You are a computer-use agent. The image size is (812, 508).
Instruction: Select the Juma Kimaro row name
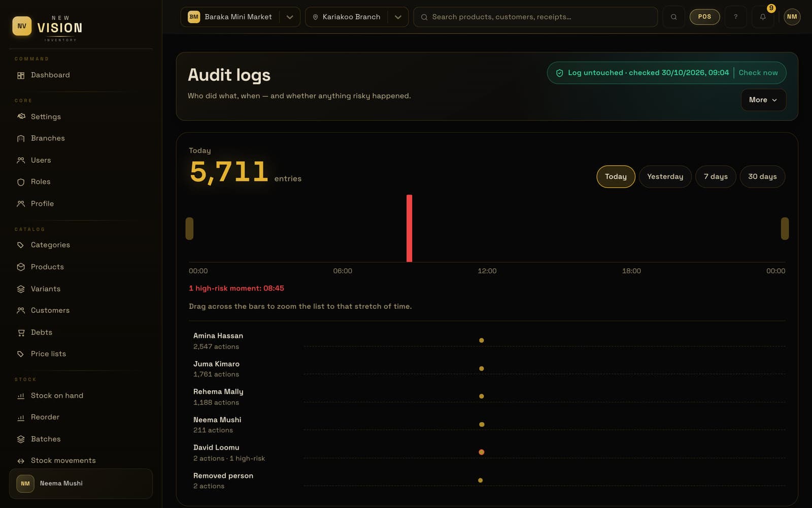click(216, 364)
